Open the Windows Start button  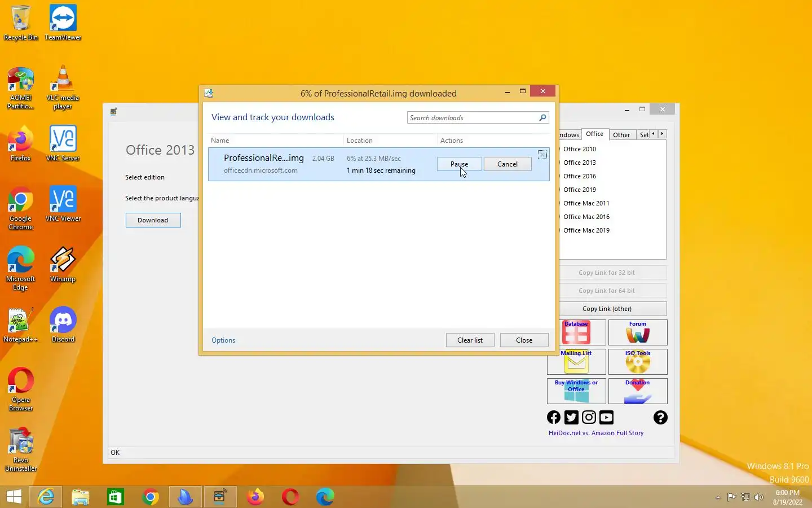14,497
